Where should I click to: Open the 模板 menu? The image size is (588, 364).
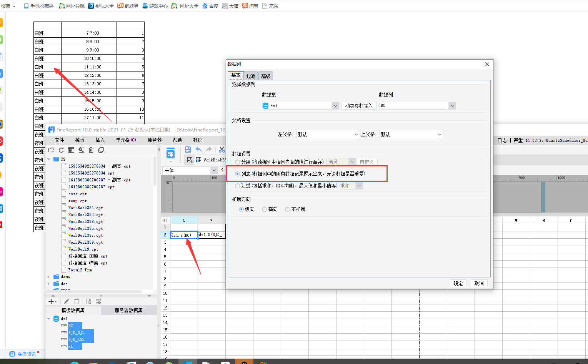point(80,140)
